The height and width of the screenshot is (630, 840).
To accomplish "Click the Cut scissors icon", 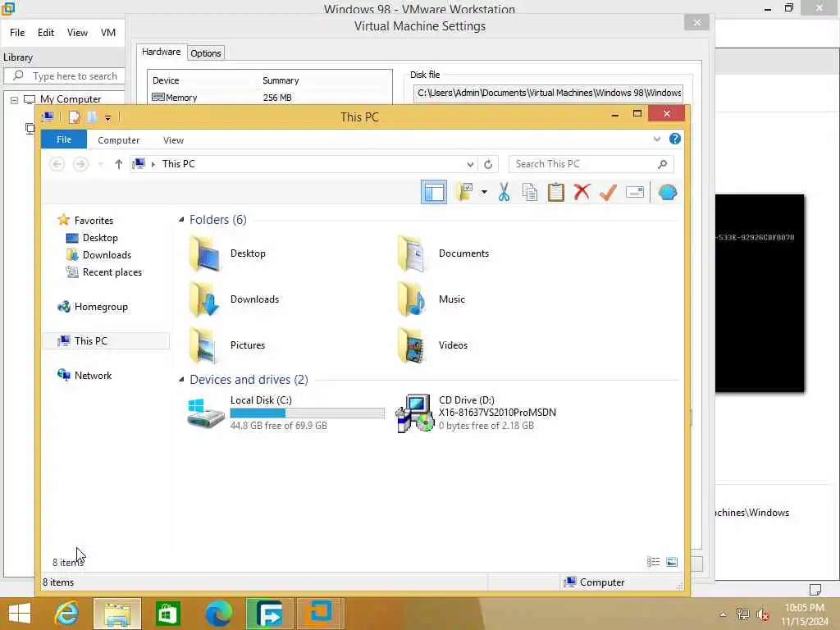I will [504, 192].
